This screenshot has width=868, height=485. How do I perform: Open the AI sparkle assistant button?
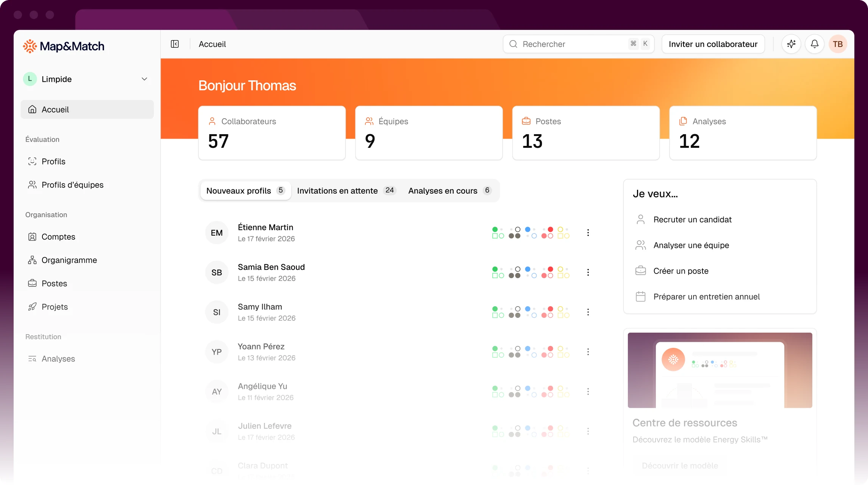tap(791, 44)
